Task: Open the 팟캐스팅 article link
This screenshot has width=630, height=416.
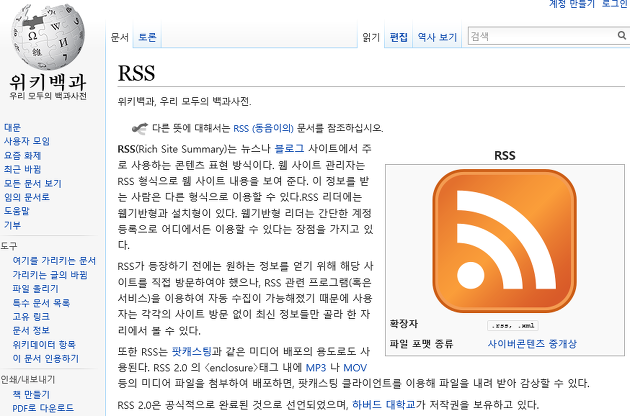Action: tap(192, 352)
